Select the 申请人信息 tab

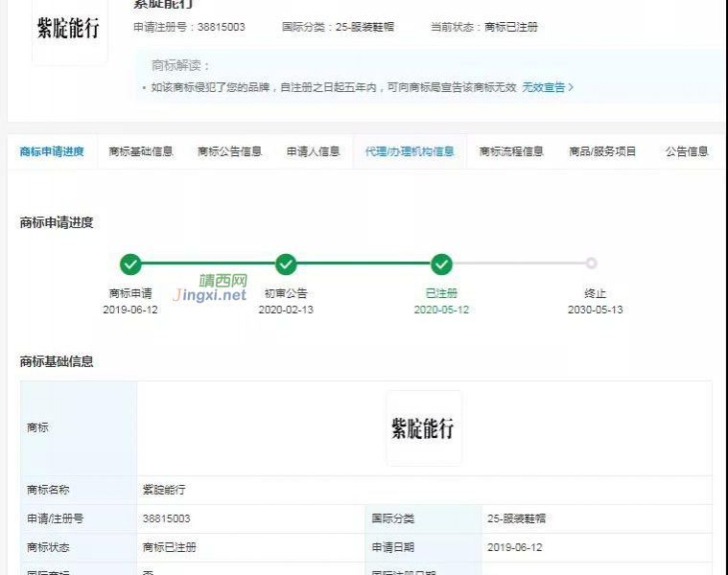(314, 151)
